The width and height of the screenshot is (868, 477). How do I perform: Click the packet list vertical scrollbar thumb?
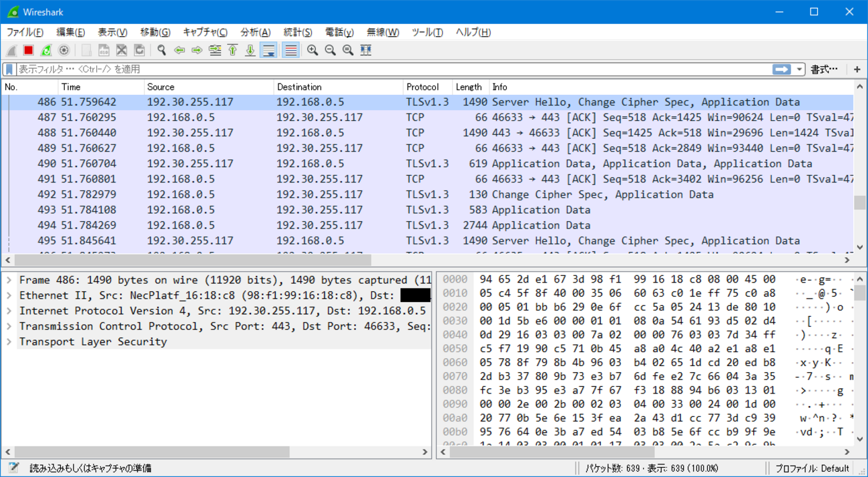859,203
